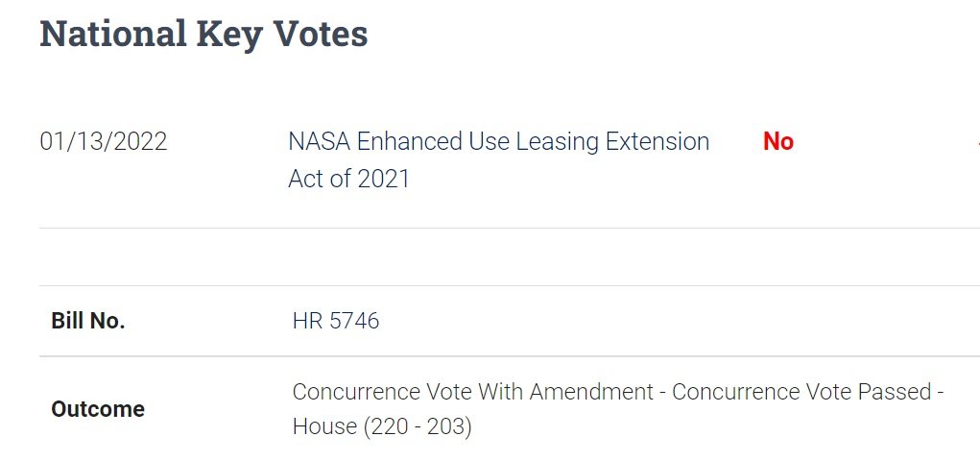Click "NASA" at the start of bill title

coord(319,142)
